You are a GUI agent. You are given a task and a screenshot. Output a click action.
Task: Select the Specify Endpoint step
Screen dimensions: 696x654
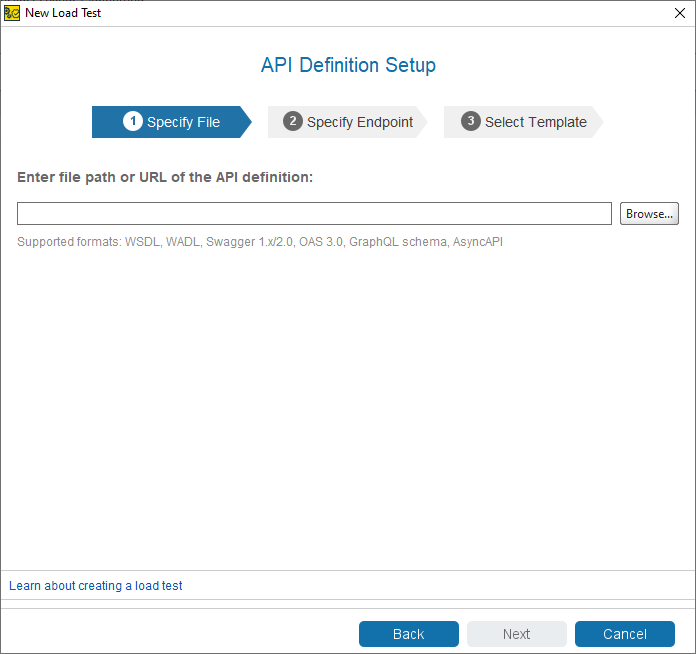coord(348,122)
